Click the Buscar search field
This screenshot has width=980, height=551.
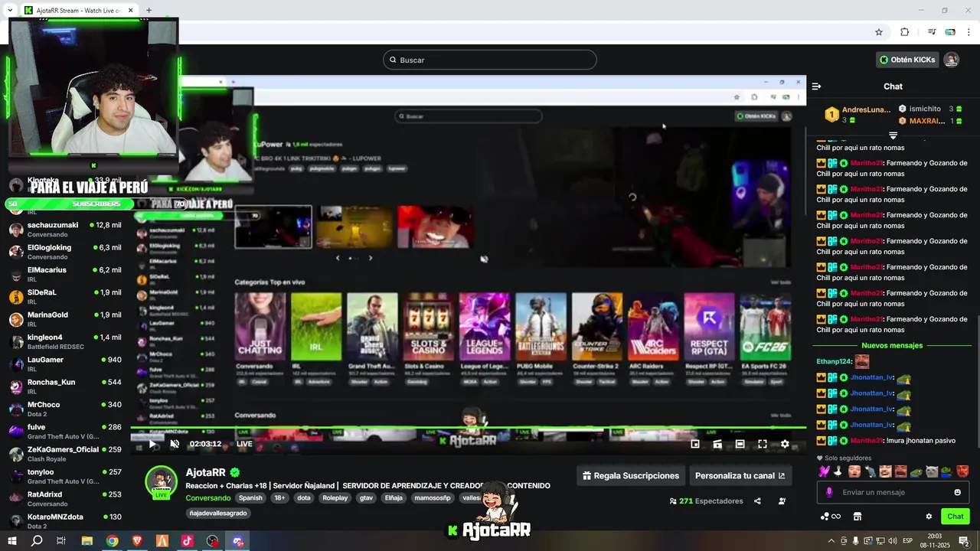click(490, 60)
